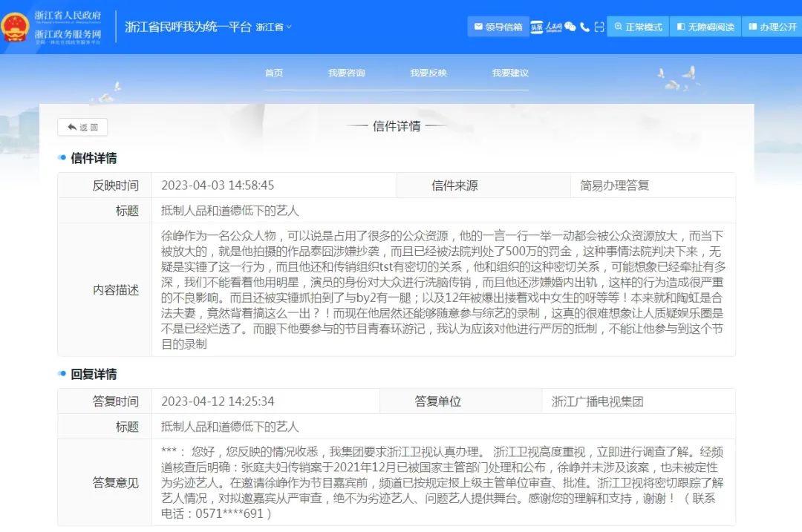Open the Toutiao (头条) icon link
Image resolution: width=802 pixels, height=532 pixels.
pyautogui.click(x=537, y=27)
